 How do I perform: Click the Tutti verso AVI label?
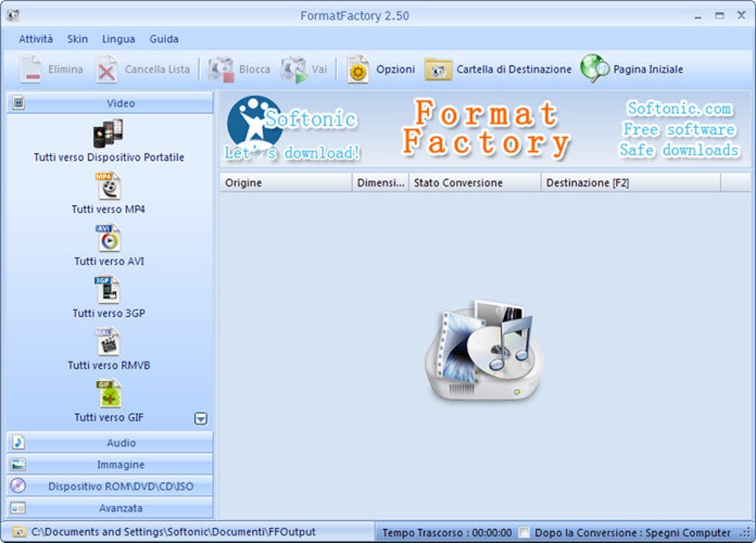tap(109, 261)
